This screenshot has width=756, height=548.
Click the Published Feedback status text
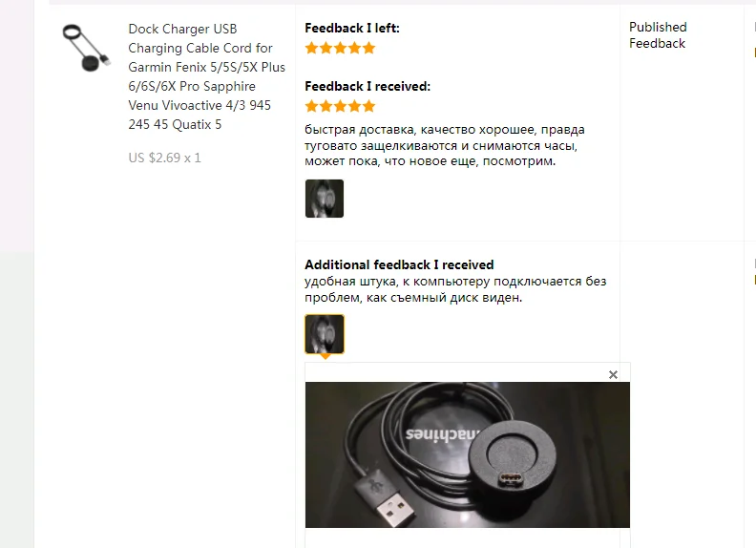coord(658,35)
